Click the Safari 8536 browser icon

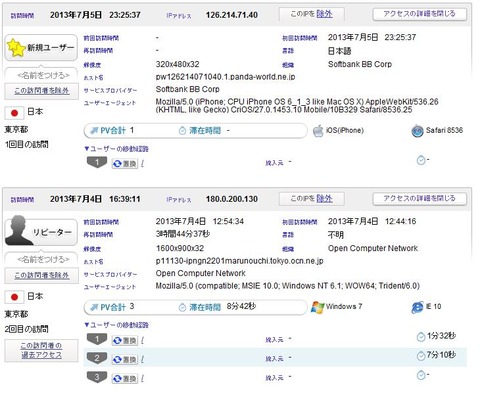click(417, 131)
